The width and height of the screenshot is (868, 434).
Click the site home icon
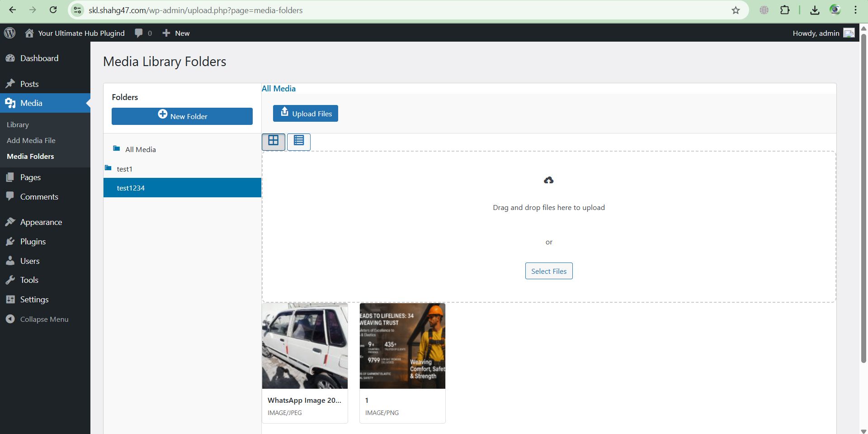(29, 33)
